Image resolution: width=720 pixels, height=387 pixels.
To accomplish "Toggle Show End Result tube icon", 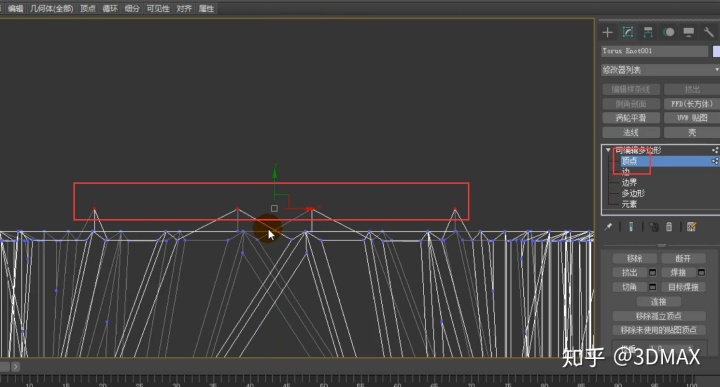I will pos(631,226).
